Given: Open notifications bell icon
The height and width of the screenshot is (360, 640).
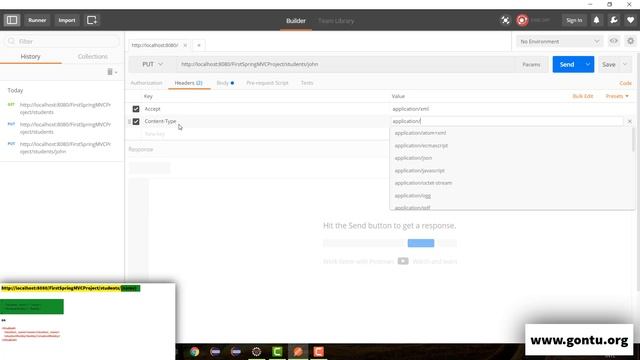Looking at the screenshot, I should point(596,20).
